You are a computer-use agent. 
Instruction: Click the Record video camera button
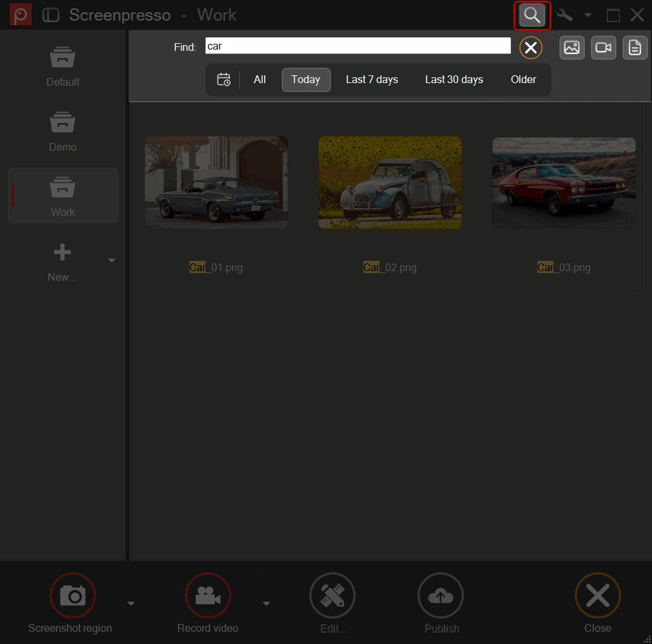coord(208,595)
